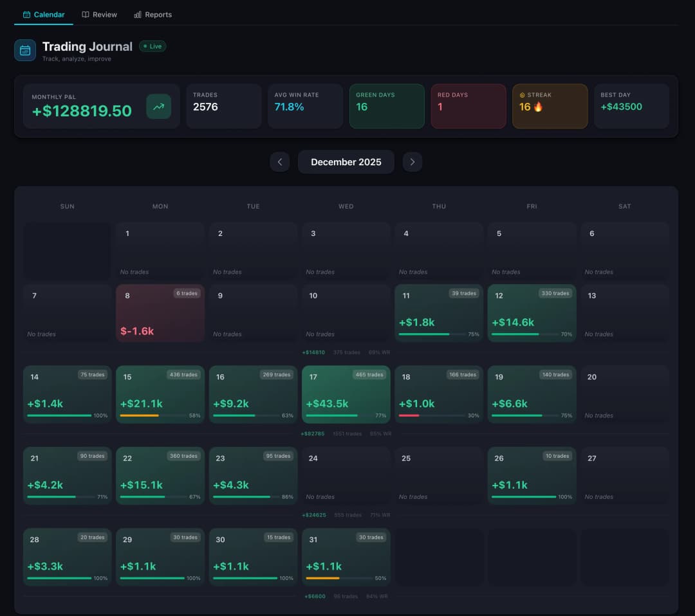Open the December 2025 month selector

(346, 161)
